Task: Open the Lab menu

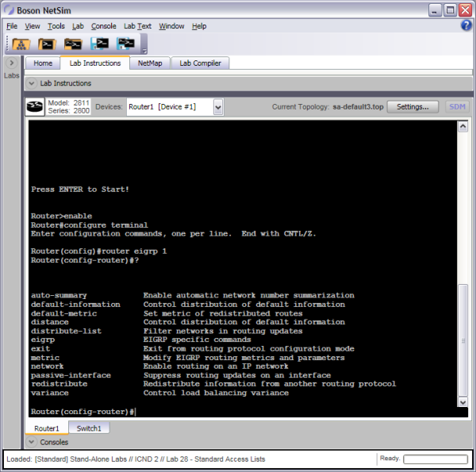Action: (78, 26)
